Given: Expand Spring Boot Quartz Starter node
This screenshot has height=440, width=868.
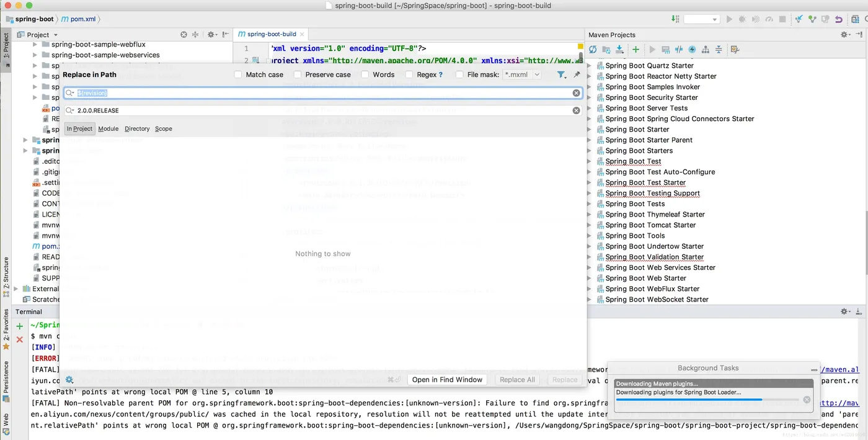Looking at the screenshot, I should point(590,65).
